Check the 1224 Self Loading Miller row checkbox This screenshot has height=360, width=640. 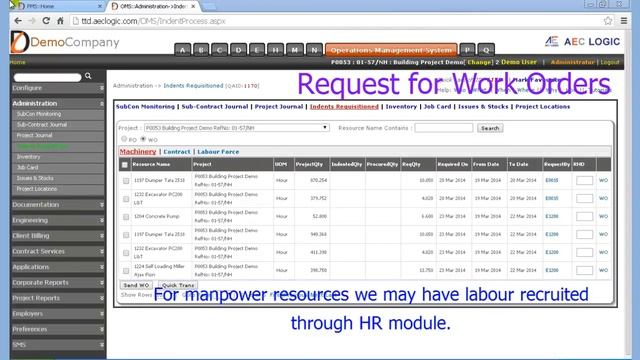tap(126, 271)
